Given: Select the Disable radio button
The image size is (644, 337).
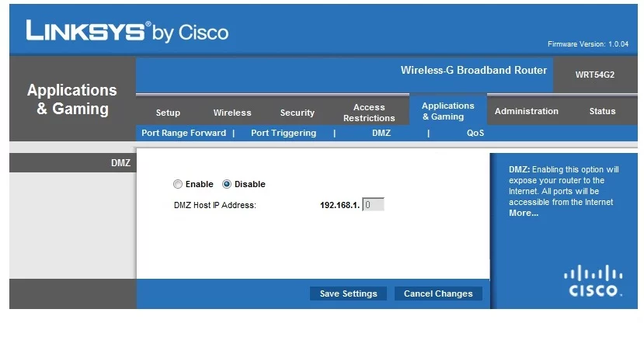Looking at the screenshot, I should coord(227,184).
